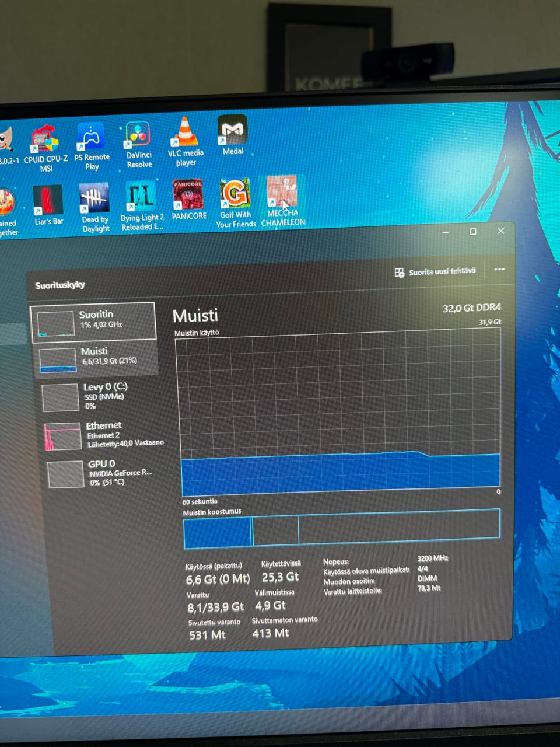This screenshot has height=747, width=560.
Task: Select the Suoritin CPU performance entry
Action: (93, 322)
